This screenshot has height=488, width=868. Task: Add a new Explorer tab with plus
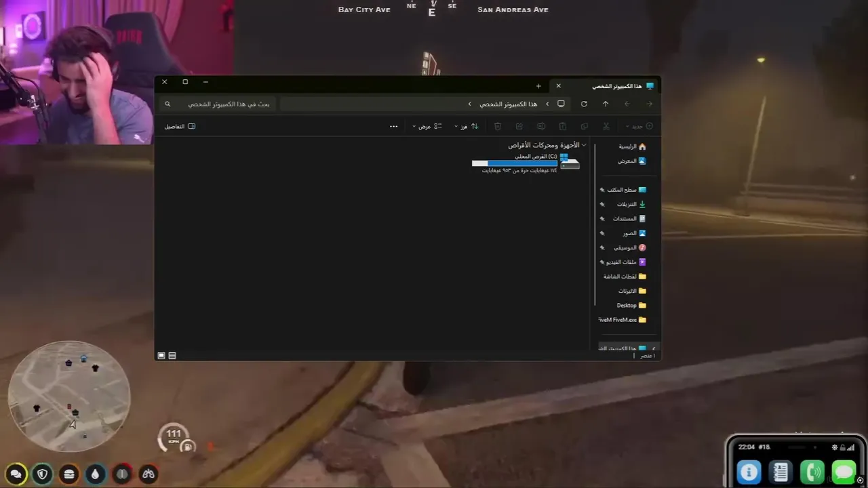coord(538,86)
